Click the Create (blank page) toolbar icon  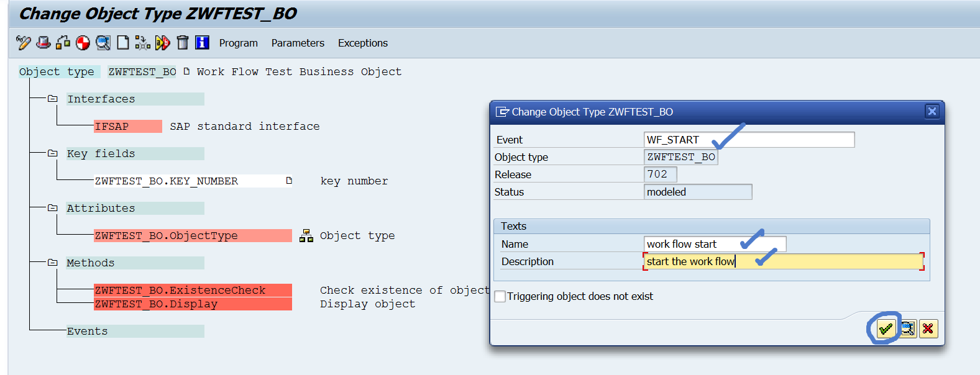point(123,43)
